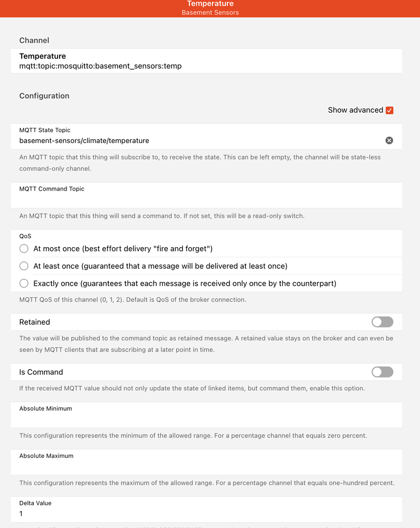The height and width of the screenshot is (528, 420).
Task: Click the Channel section heading
Action: click(x=34, y=40)
